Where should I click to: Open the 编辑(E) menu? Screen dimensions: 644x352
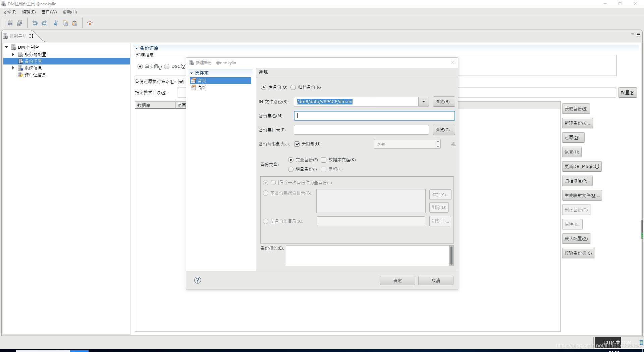(29, 12)
